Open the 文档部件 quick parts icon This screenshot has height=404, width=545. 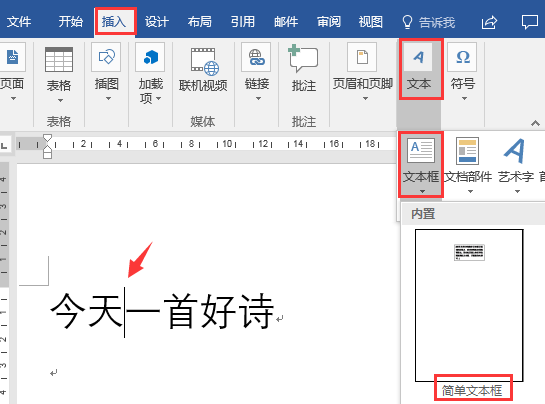(467, 151)
